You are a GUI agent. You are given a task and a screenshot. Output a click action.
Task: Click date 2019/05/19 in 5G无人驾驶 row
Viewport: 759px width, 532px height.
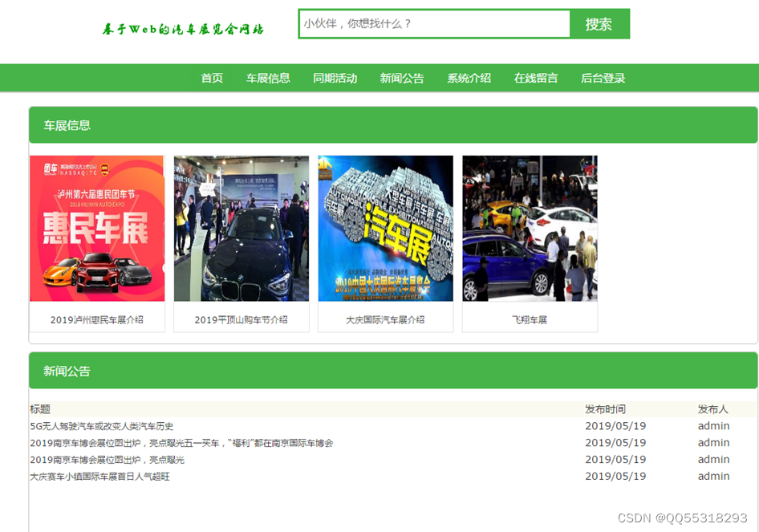tap(615, 426)
